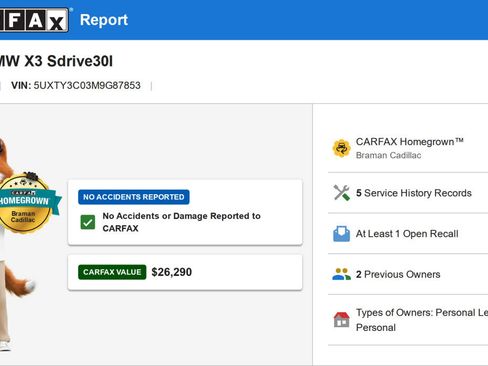Viewport: 488px width, 366px height.
Task: Click the green checkmark icon
Action: tap(88, 222)
